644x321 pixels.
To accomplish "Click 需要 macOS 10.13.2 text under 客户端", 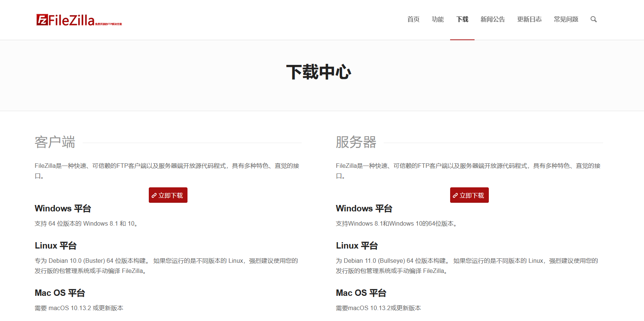I will tap(79, 308).
